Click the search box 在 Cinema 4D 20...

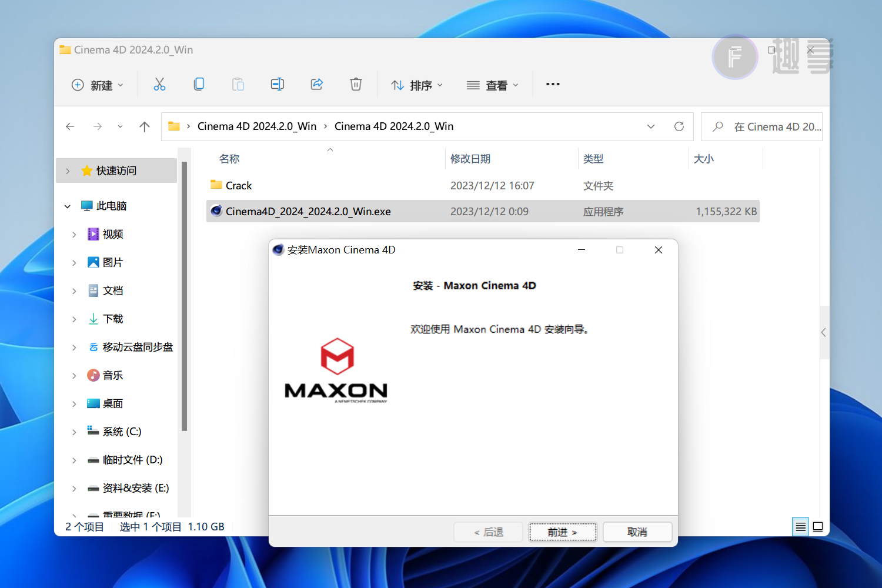[762, 126]
